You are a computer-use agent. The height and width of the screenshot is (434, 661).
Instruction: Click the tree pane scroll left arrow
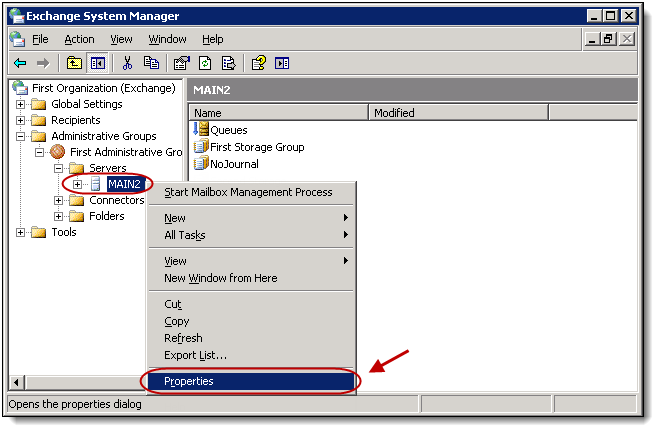[16, 383]
